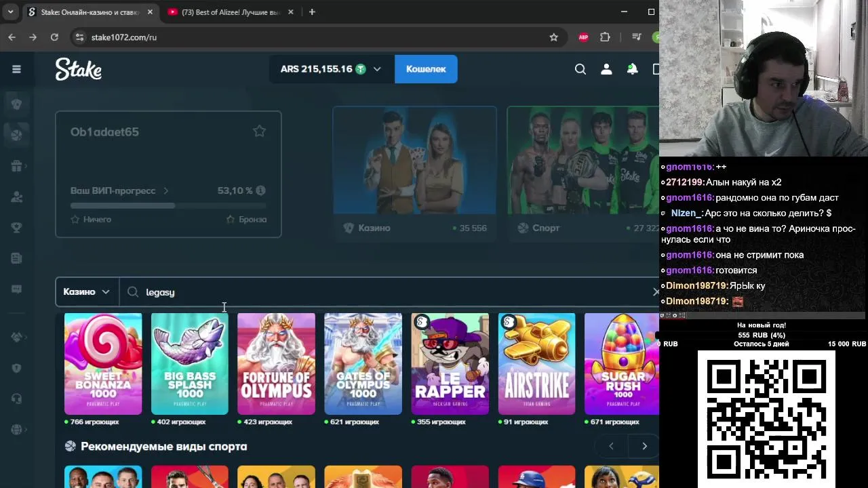Click the language globe icon in sidebar

16,430
